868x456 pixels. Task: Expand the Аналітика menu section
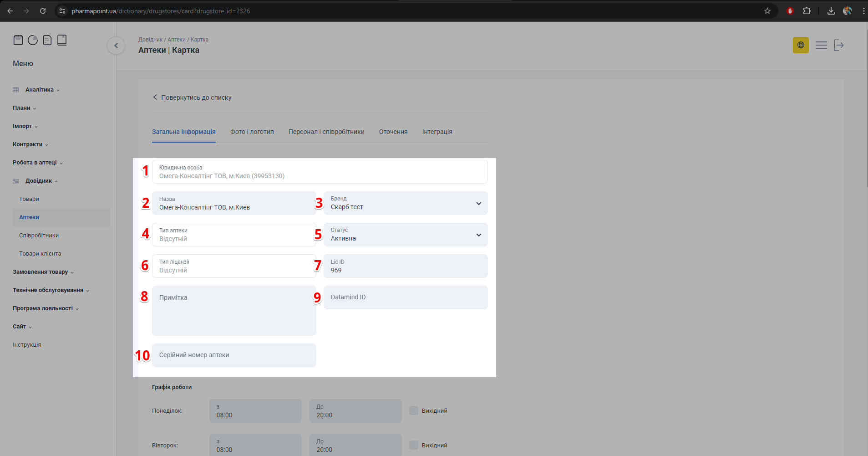40,90
